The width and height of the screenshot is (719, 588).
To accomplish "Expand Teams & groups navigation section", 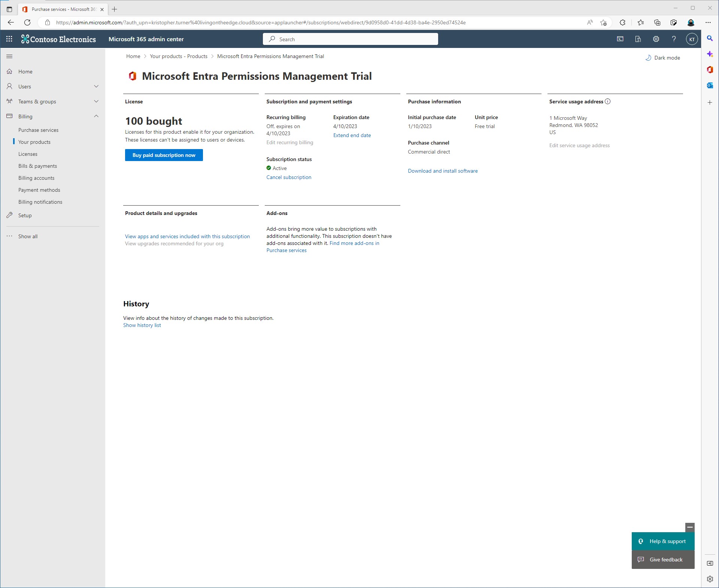I will (96, 101).
